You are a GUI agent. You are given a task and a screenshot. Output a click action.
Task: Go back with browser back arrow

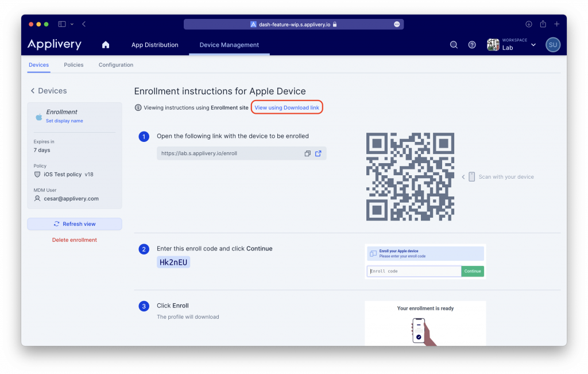click(x=84, y=24)
